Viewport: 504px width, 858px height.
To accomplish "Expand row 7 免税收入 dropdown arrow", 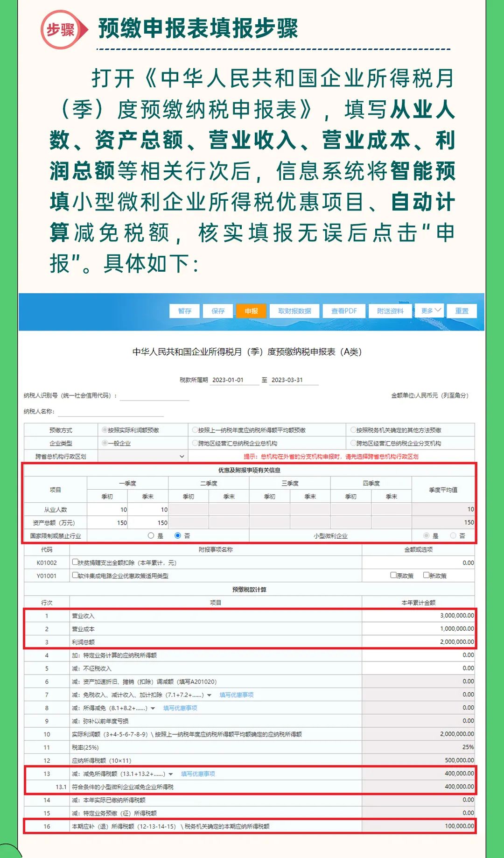I will point(210,695).
